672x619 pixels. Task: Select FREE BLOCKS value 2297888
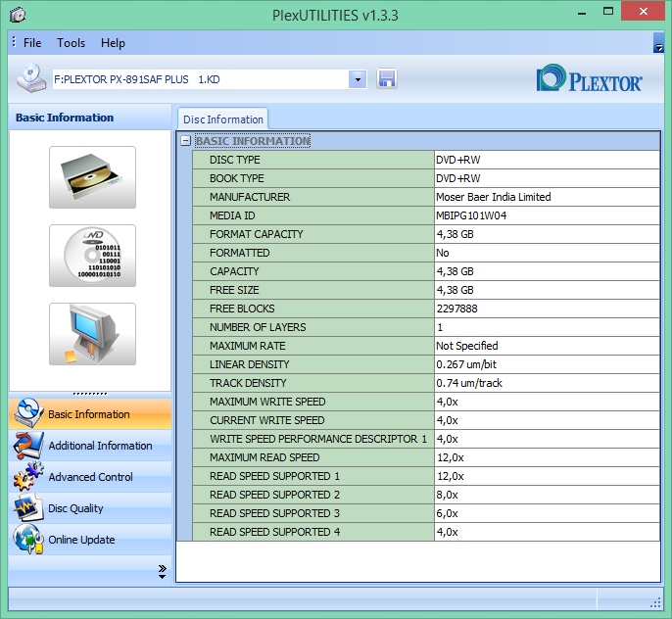(x=456, y=309)
